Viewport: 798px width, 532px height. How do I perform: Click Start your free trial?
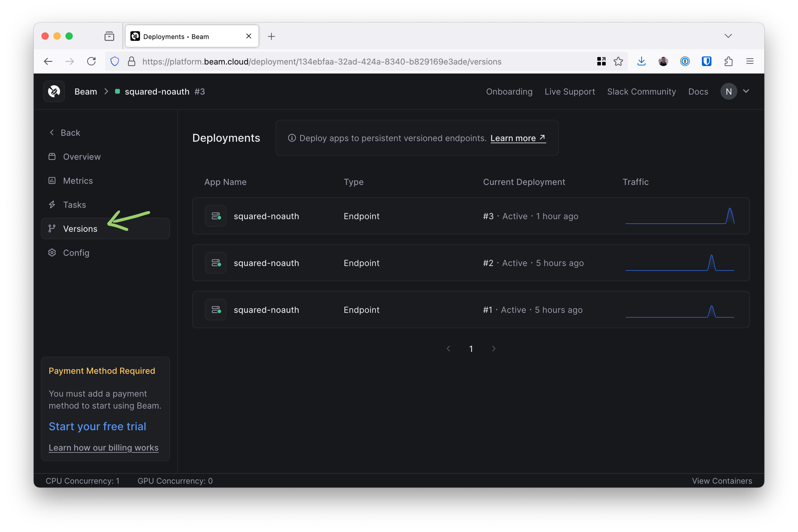point(97,427)
